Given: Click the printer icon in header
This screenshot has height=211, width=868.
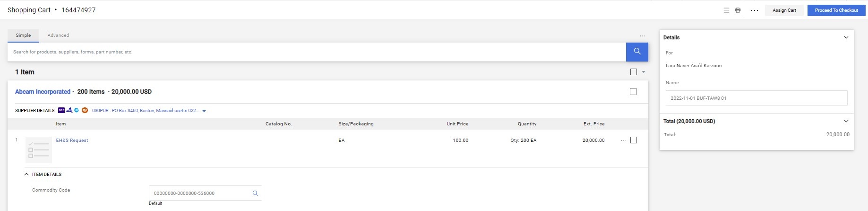Looking at the screenshot, I should [x=738, y=10].
